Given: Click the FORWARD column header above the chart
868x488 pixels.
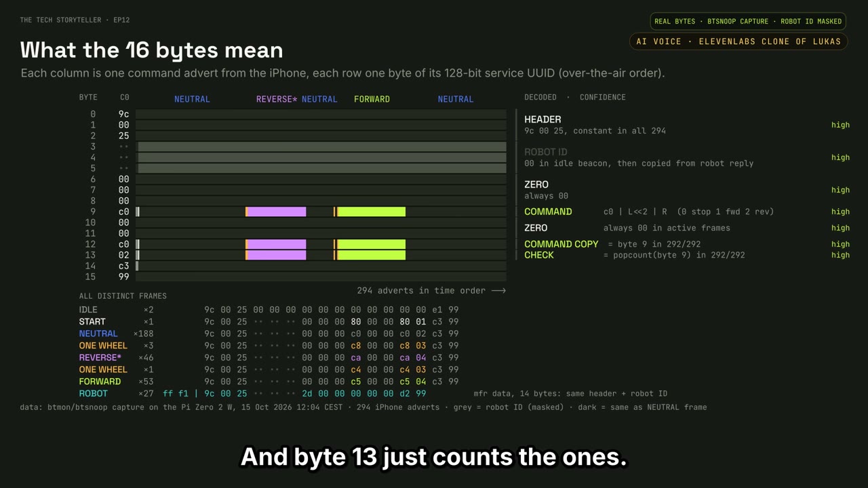Looking at the screenshot, I should pos(372,99).
